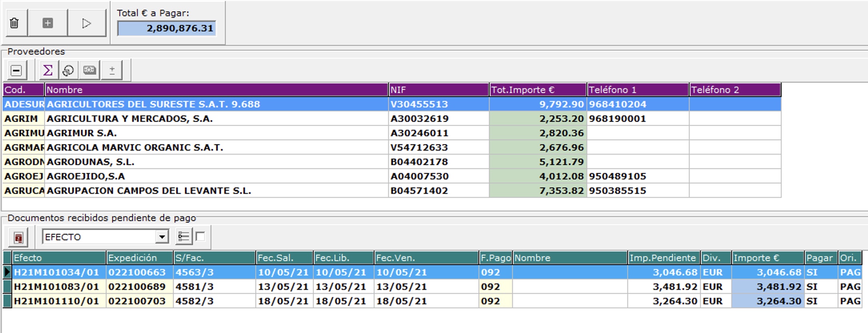Viewport: 868px width, 333px height.
Task: Select supplier AGROEJIDO,S.A
Action: click(216, 176)
